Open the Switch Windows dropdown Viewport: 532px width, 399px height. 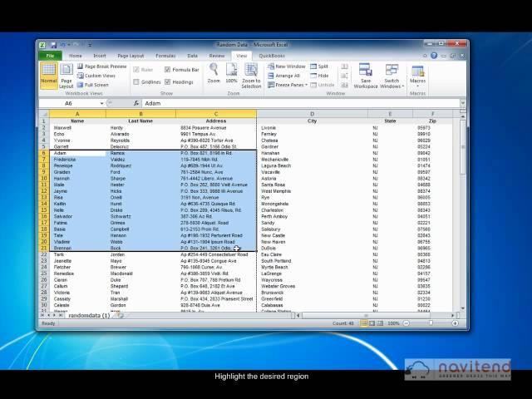click(392, 76)
